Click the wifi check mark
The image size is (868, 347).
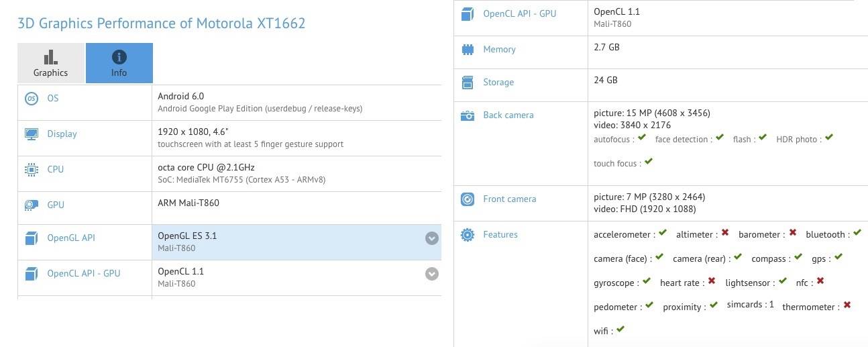pyautogui.click(x=620, y=330)
